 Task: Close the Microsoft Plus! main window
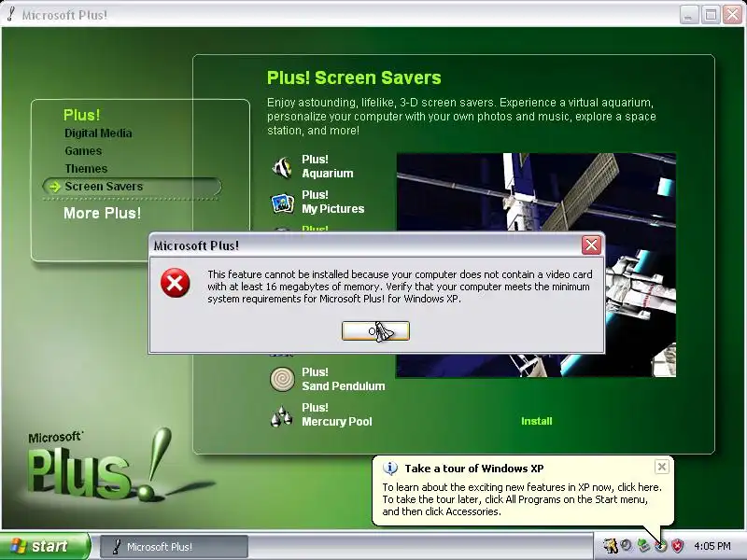(x=733, y=15)
